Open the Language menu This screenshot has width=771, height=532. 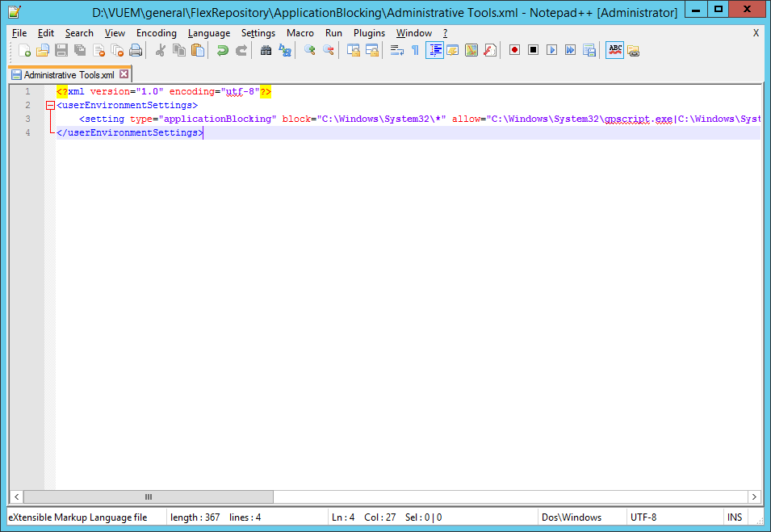[x=209, y=33]
